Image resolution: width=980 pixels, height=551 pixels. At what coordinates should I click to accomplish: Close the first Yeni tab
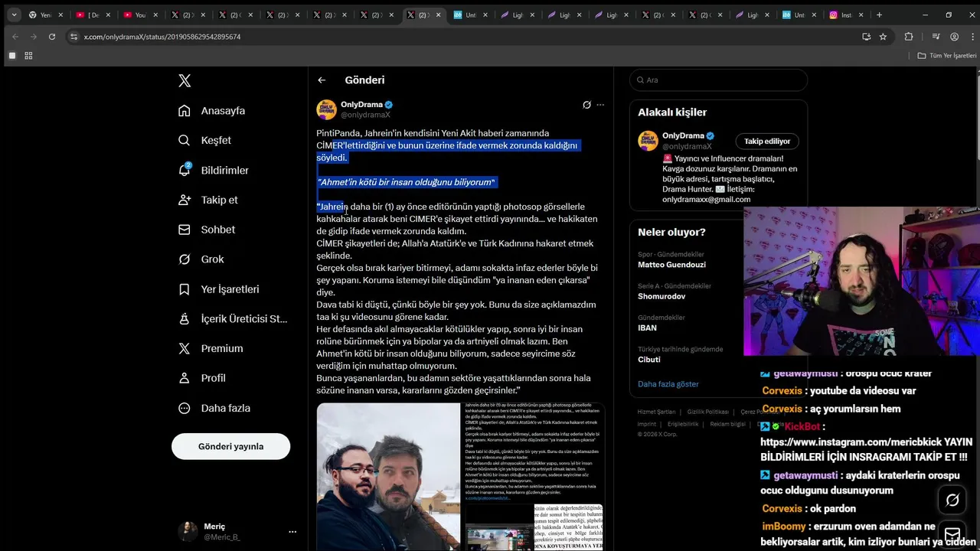60,15
